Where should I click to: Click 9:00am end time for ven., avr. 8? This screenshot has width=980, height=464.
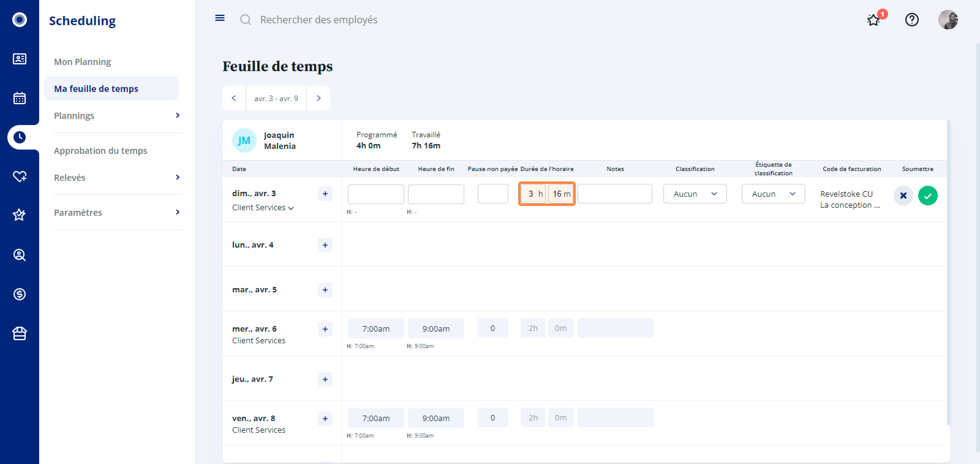click(436, 418)
